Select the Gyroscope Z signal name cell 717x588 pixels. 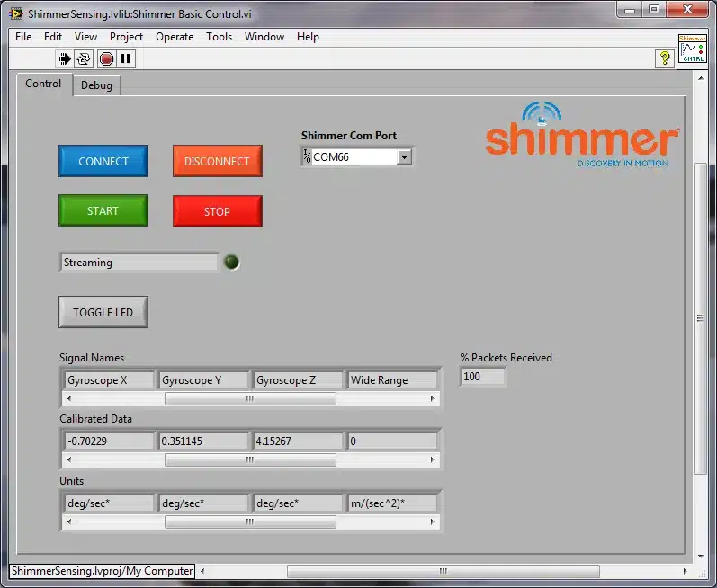pyautogui.click(x=298, y=380)
